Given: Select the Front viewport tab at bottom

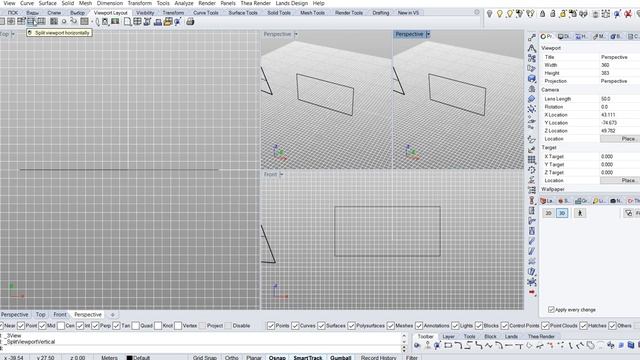Looking at the screenshot, I should click(x=60, y=315).
